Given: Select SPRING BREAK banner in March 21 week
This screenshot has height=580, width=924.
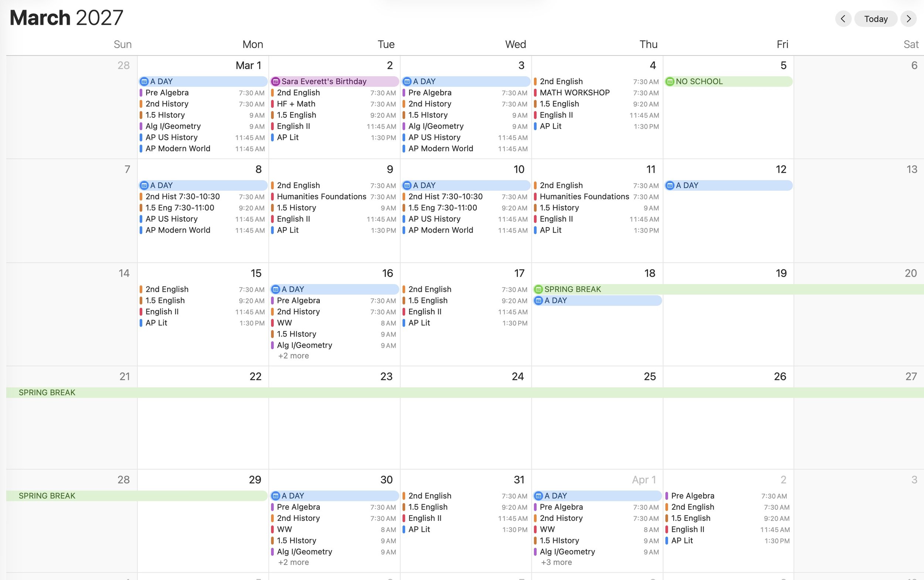Looking at the screenshot, I should pyautogui.click(x=465, y=392).
